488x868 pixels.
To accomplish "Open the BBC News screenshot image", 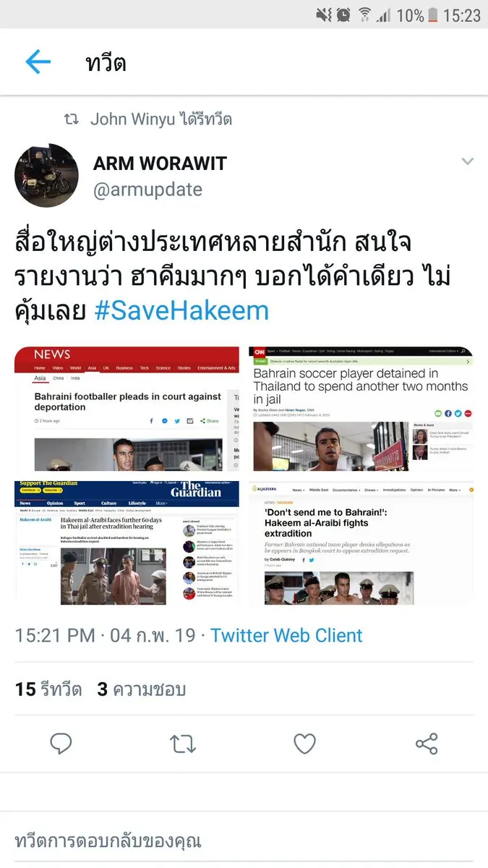I will pyautogui.click(x=127, y=409).
